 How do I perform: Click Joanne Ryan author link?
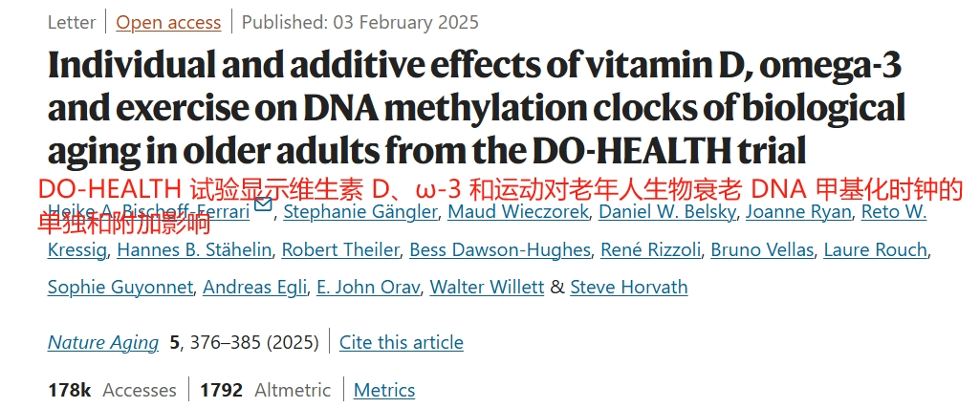(798, 212)
